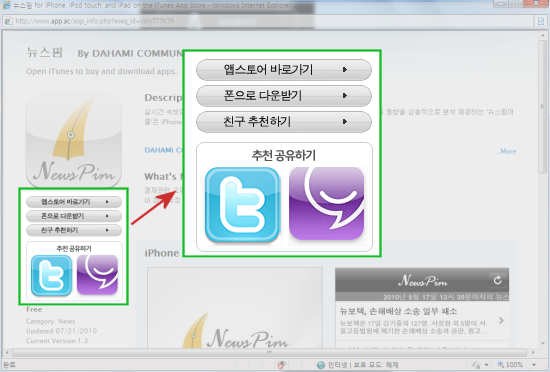
Task: Click the Free price label
Action: 34,309
